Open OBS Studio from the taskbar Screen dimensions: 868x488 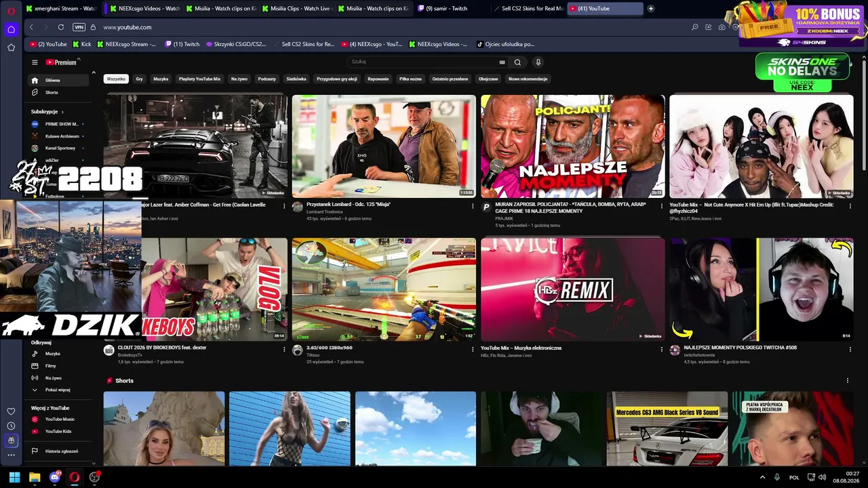click(x=94, y=477)
